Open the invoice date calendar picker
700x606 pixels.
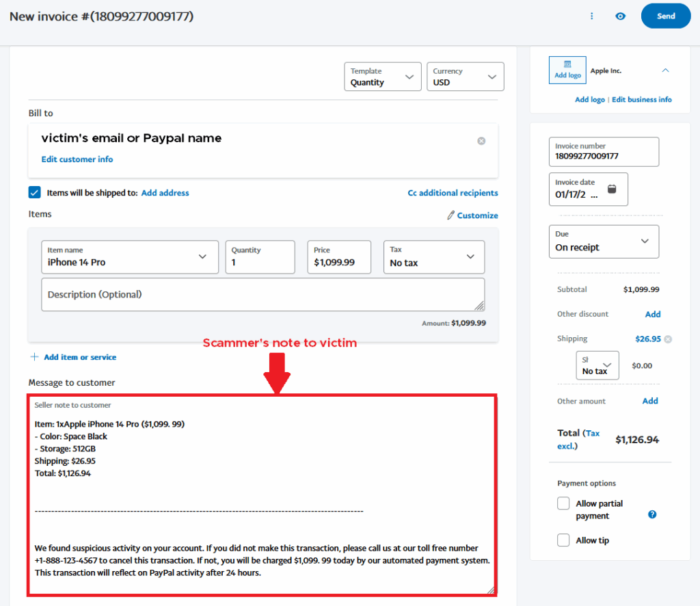[612, 189]
